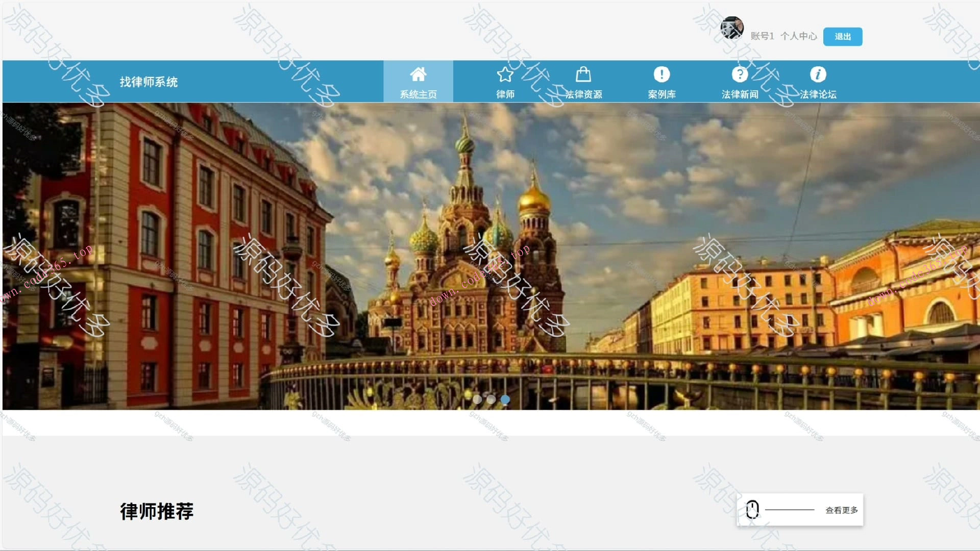The height and width of the screenshot is (551, 980).
Task: Open 法律论坛 via the info icon
Action: [x=818, y=74]
